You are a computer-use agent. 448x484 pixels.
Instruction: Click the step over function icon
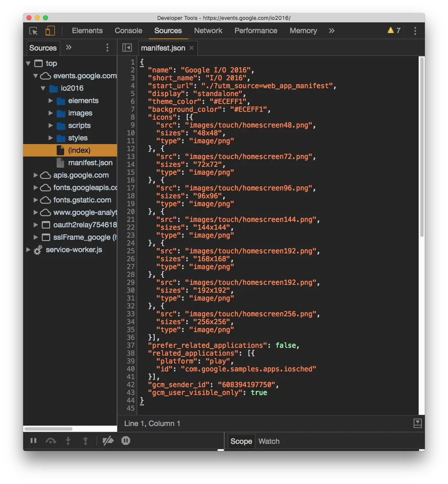coord(51,441)
